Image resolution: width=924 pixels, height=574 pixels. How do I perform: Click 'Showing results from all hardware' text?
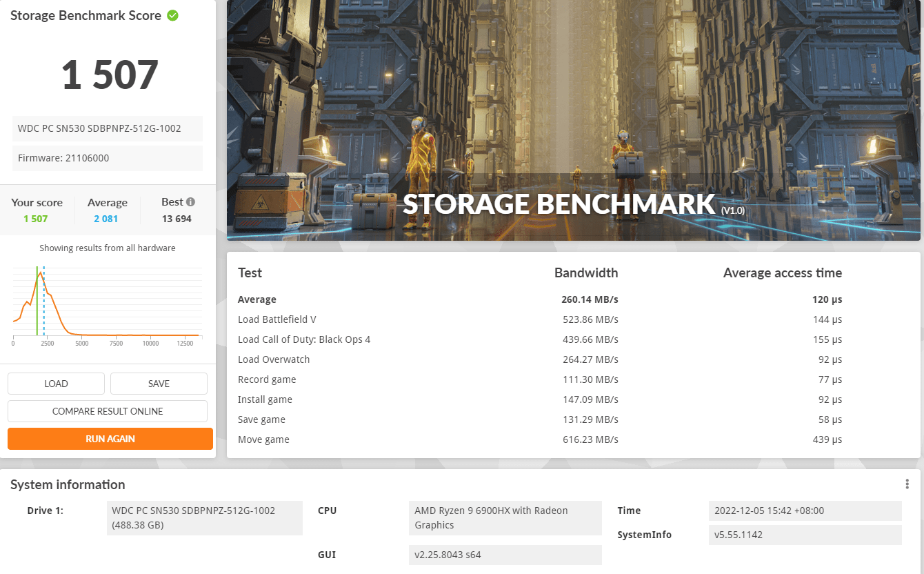click(x=108, y=248)
